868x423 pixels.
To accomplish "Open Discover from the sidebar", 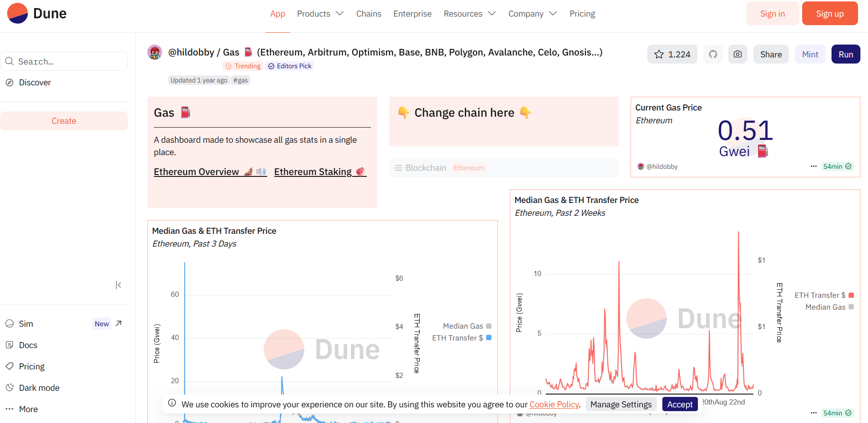I will pos(35,83).
